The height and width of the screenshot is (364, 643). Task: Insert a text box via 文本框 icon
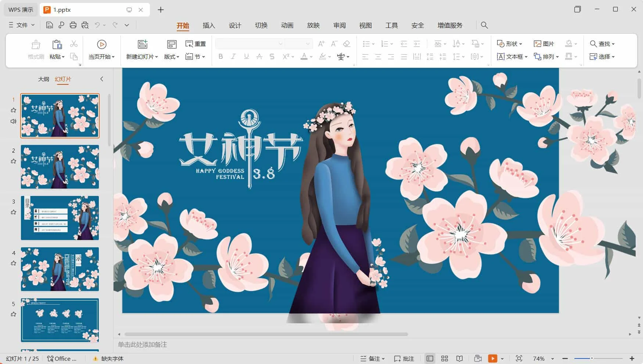[511, 57]
